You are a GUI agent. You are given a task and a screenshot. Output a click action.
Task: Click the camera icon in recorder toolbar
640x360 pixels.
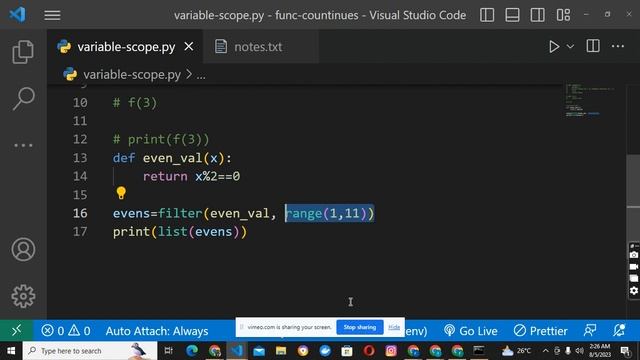pyautogui.click(x=633, y=255)
